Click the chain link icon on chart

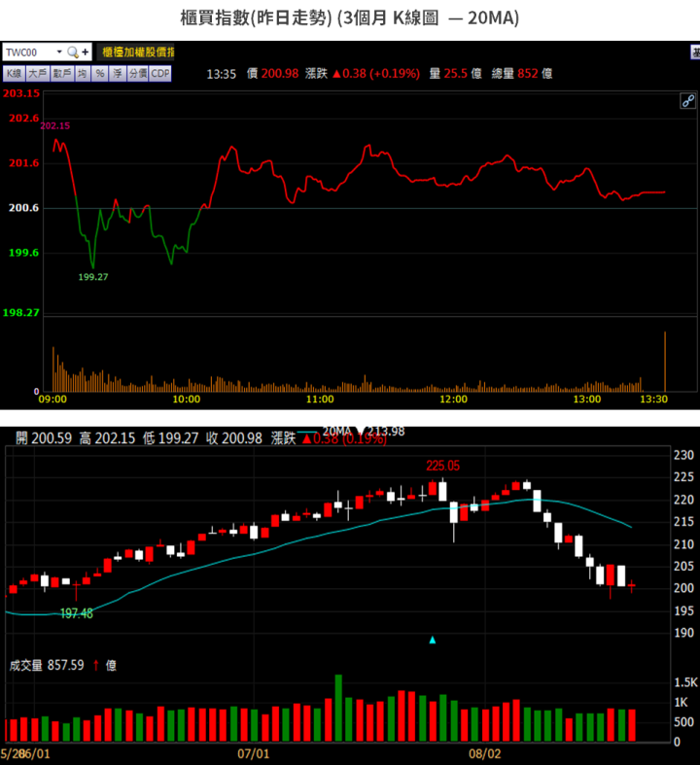click(686, 100)
